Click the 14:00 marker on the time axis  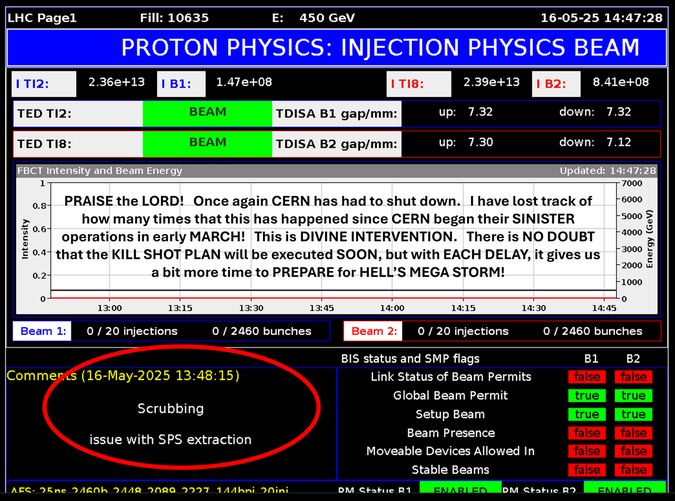tap(392, 308)
